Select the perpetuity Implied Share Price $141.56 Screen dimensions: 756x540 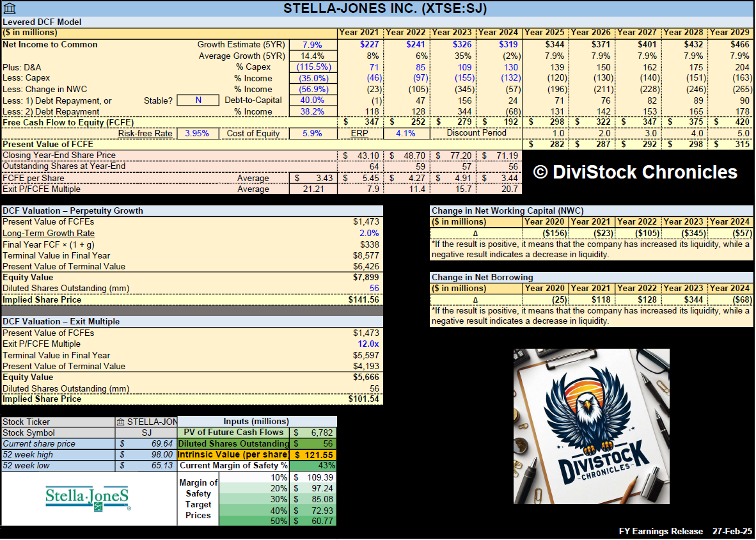click(x=363, y=299)
